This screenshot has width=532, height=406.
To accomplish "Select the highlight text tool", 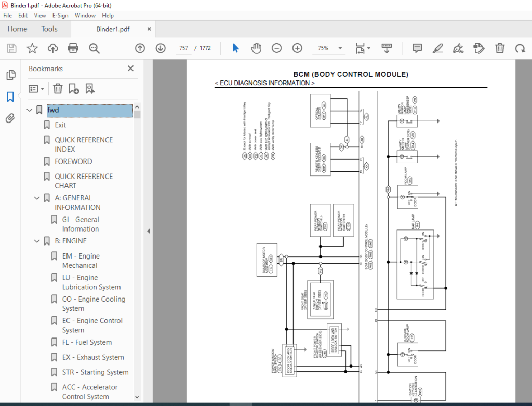I will 437,48.
